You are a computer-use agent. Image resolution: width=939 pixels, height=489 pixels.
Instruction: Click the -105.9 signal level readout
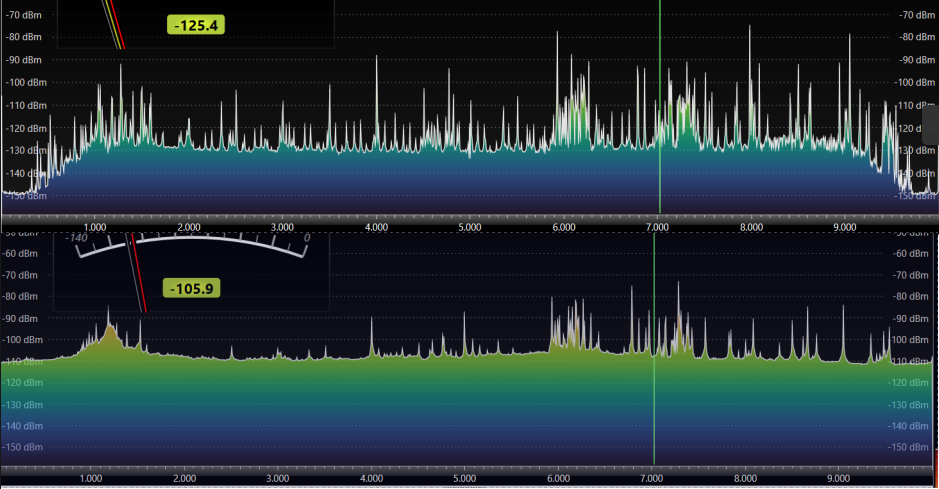(x=193, y=288)
